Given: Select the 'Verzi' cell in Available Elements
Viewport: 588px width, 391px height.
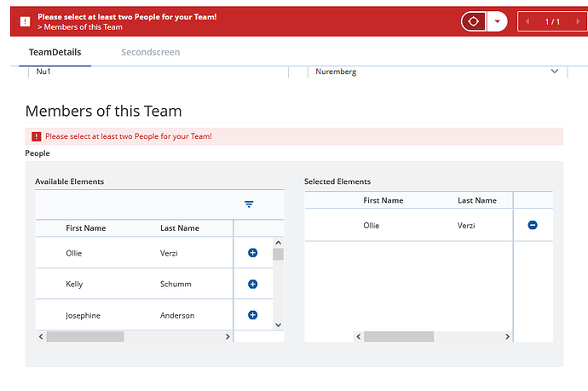Looking at the screenshot, I should tap(169, 253).
